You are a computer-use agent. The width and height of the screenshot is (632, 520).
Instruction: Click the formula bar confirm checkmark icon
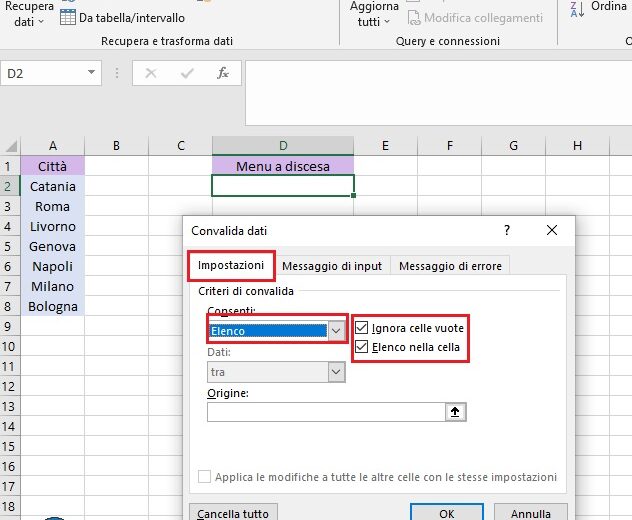click(187, 73)
